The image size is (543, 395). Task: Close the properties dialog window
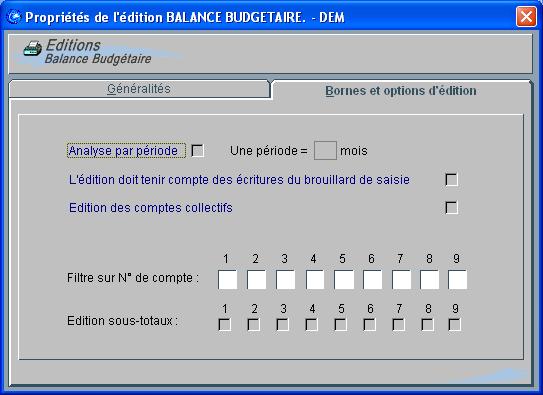pyautogui.click(x=526, y=17)
